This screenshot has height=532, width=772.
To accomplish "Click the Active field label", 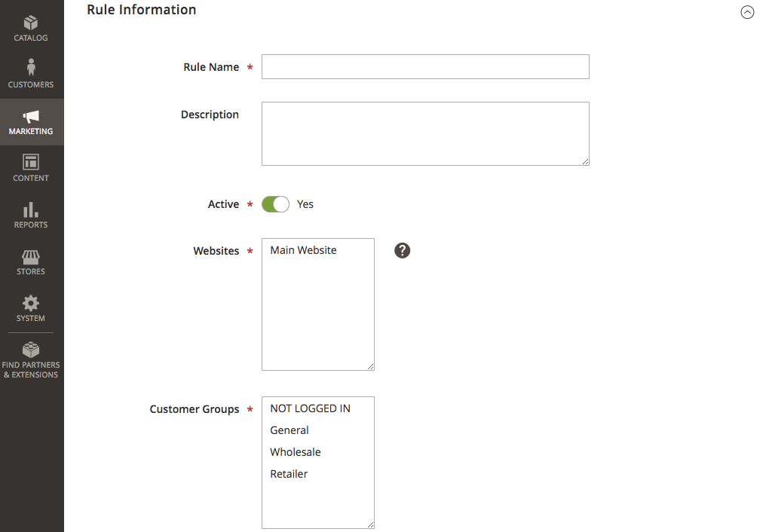I will click(x=223, y=204).
